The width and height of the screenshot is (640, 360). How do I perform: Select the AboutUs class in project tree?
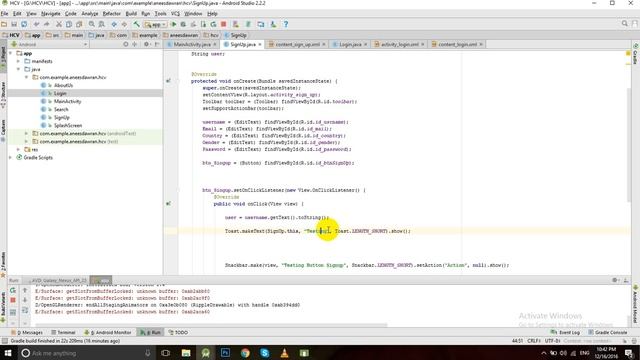point(63,85)
